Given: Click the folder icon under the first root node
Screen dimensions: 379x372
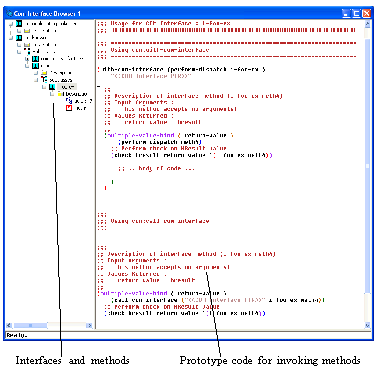Looking at the screenshot, I should [x=27, y=31].
